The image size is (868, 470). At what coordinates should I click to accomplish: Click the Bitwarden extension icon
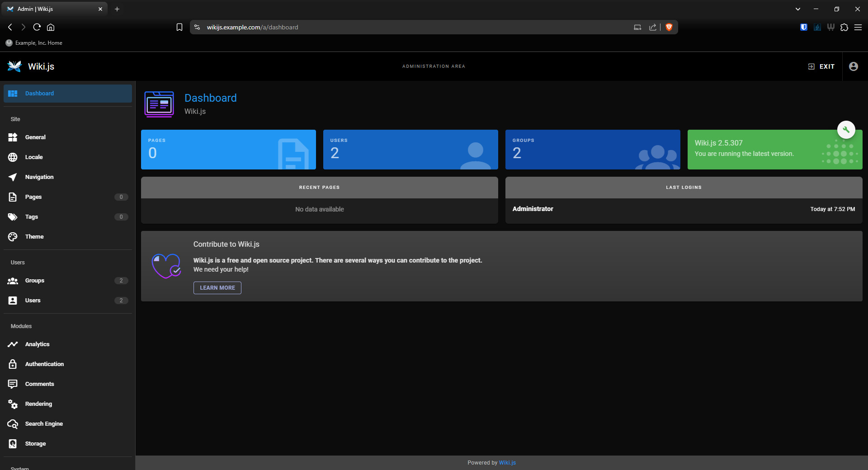point(803,27)
